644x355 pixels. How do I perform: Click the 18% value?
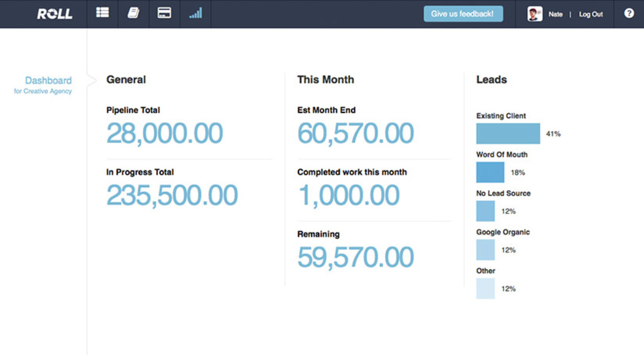[518, 172]
